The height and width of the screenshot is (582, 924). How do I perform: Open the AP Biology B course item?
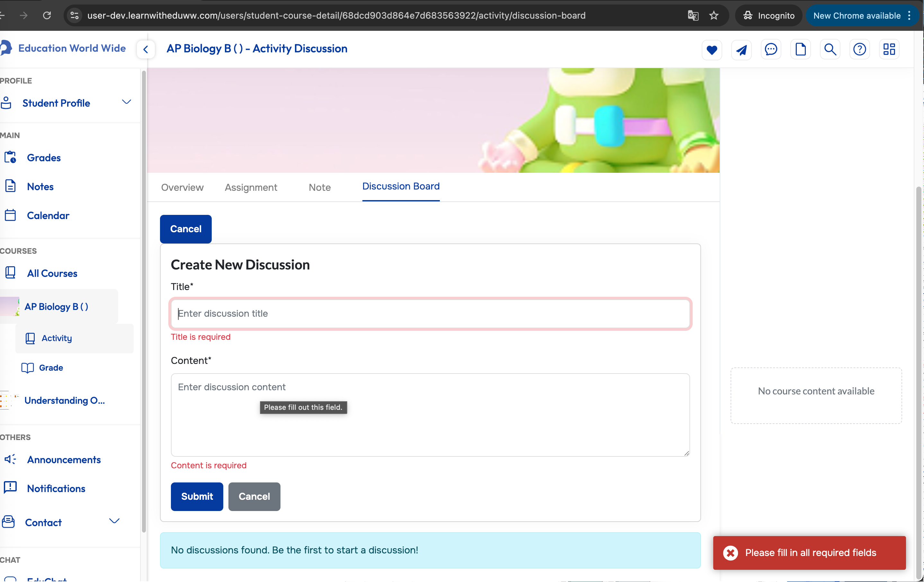(57, 306)
